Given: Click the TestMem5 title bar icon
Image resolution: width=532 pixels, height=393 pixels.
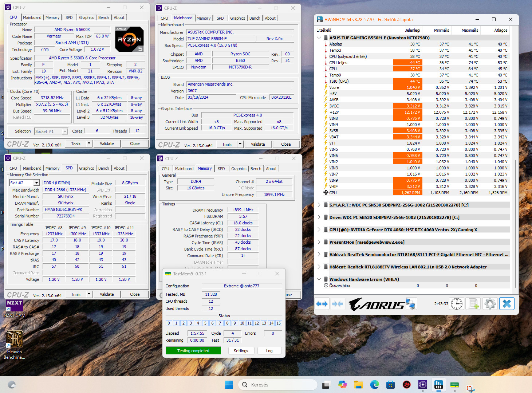Looking at the screenshot, I should coord(168,274).
